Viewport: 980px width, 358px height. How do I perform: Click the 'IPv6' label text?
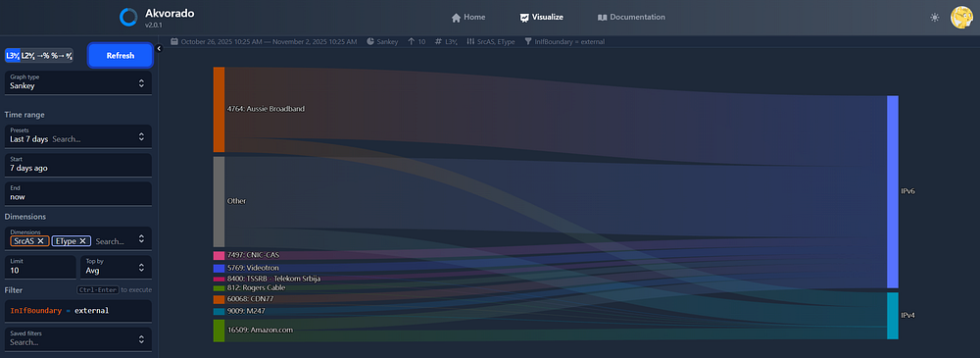tap(908, 191)
